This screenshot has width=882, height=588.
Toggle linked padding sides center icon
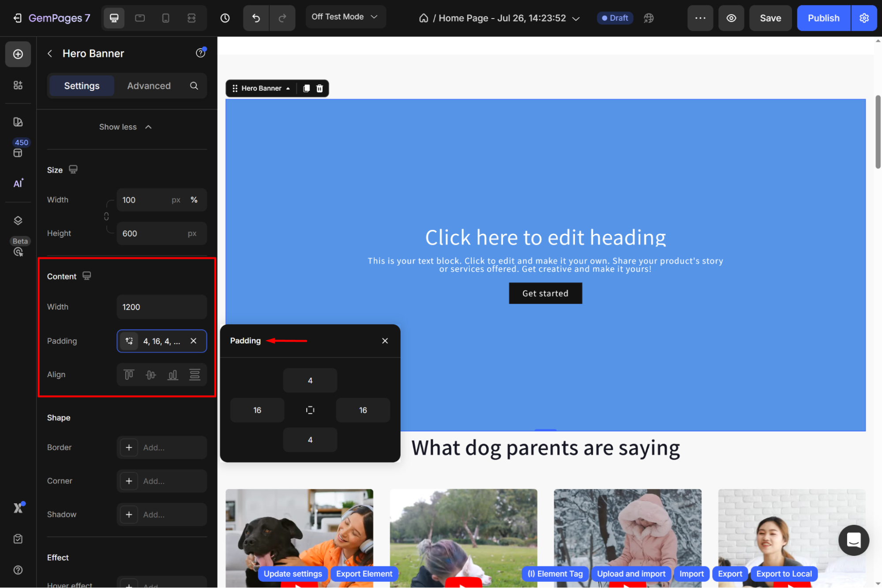tap(310, 410)
